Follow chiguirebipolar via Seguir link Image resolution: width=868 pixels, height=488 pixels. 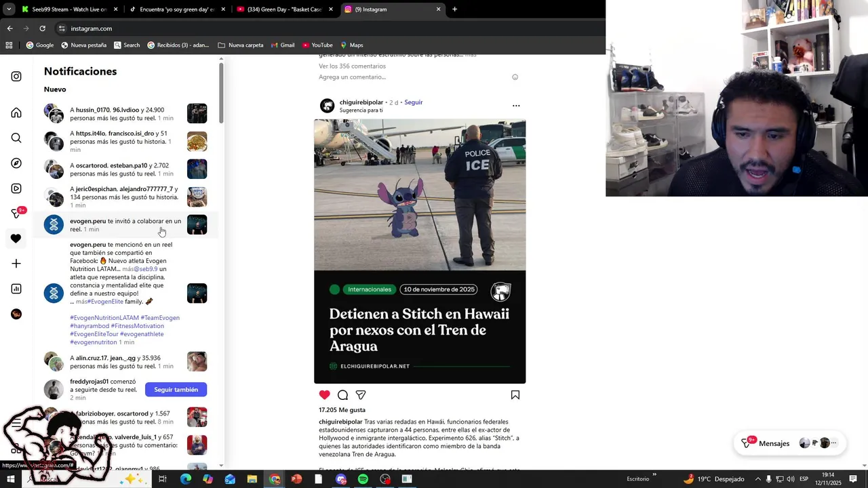(x=414, y=102)
